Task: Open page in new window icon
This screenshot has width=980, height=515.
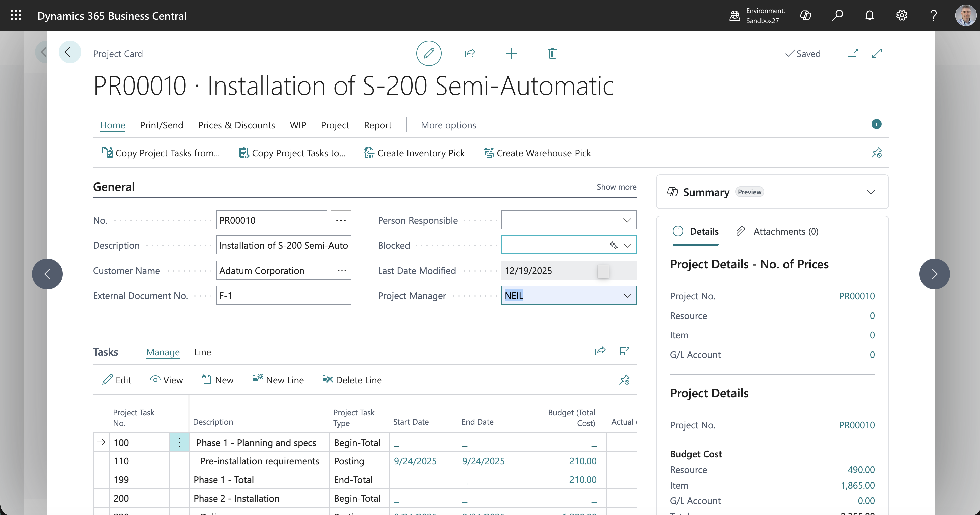Action: tap(852, 54)
